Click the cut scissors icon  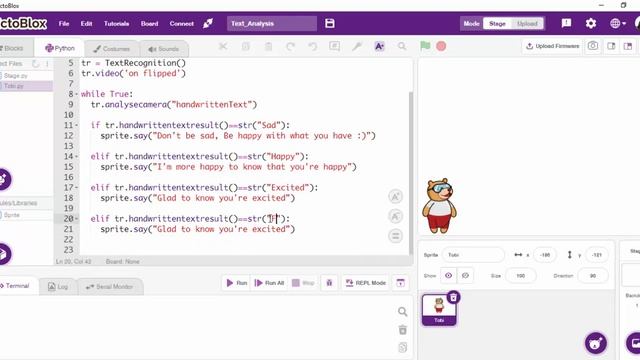223,46
